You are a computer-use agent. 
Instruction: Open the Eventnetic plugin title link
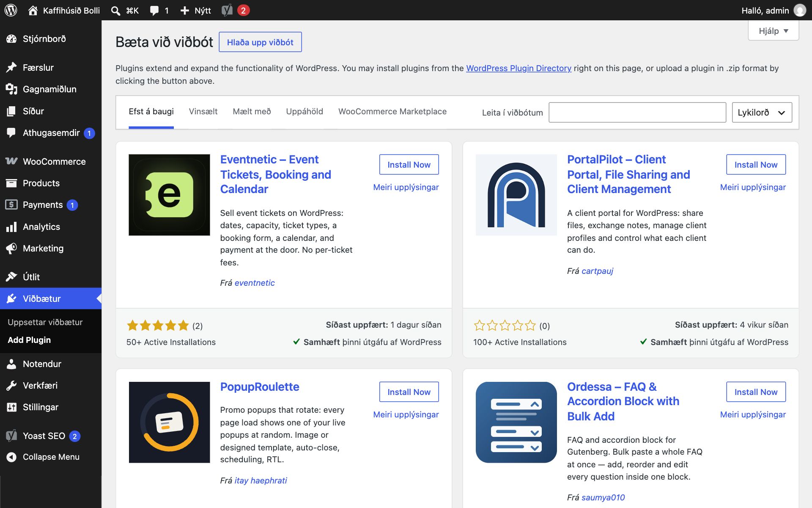tap(275, 174)
